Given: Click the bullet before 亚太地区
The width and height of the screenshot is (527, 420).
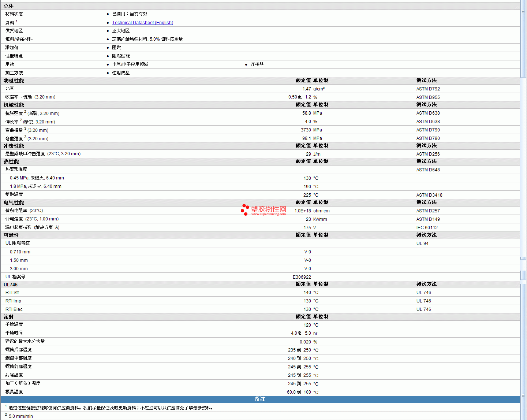Looking at the screenshot, I should tap(108, 31).
